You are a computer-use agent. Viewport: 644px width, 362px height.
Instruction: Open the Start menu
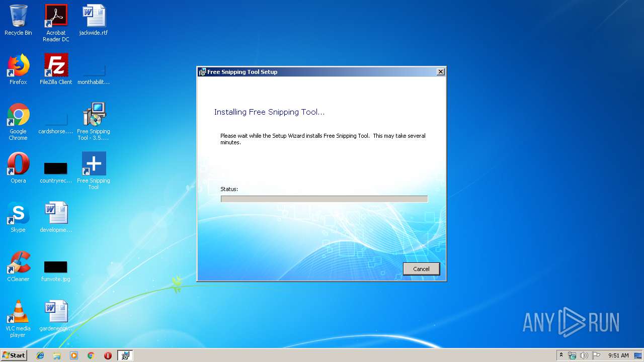tap(14, 355)
